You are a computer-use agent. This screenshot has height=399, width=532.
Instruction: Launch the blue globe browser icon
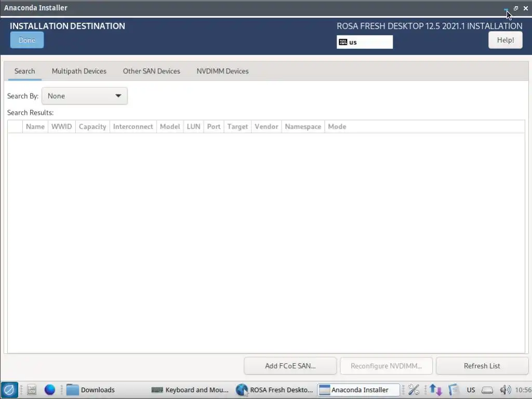pyautogui.click(x=50, y=390)
